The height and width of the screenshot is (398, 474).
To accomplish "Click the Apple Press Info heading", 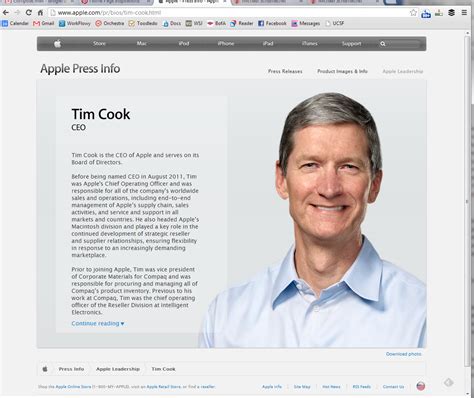I will coord(80,69).
